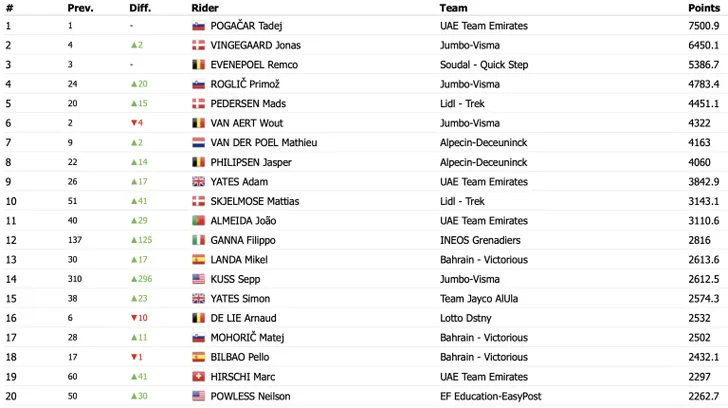Click the Prev. column header
Image resolution: width=728 pixels, height=408 pixels.
coord(80,7)
